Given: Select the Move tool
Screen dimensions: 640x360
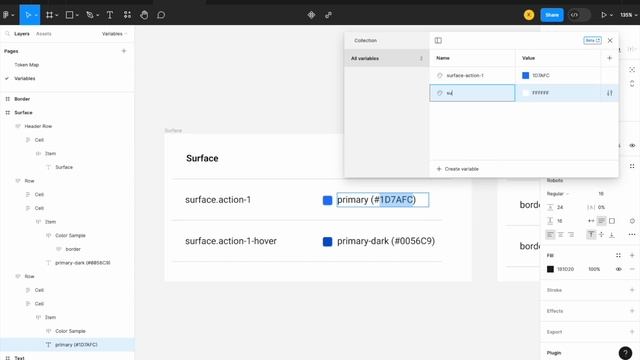Looking at the screenshot, I should point(28,15).
